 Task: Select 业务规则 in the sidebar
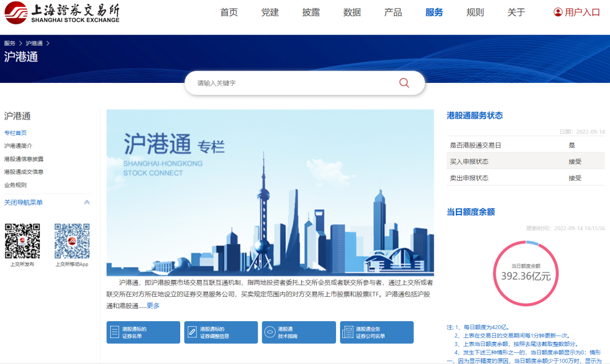point(15,185)
